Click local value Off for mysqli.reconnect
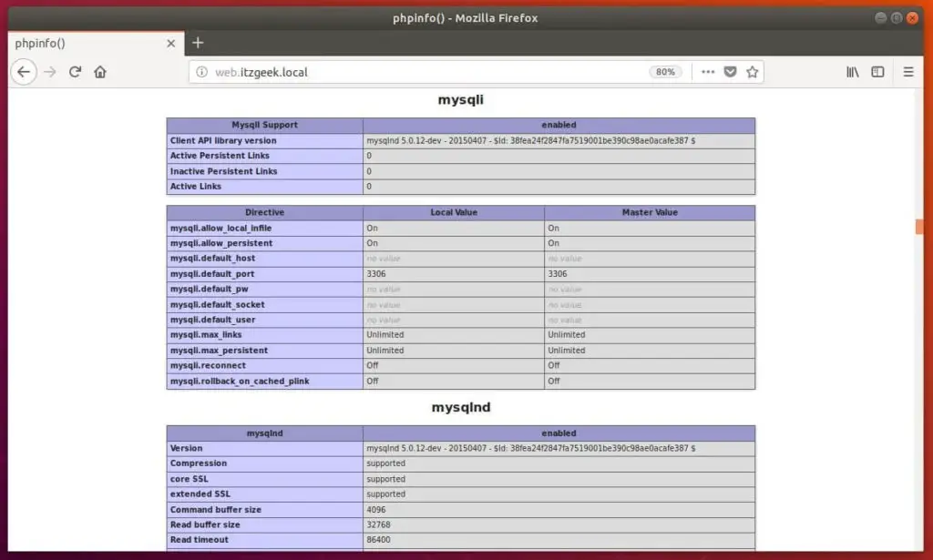This screenshot has width=933, height=560. [373, 366]
